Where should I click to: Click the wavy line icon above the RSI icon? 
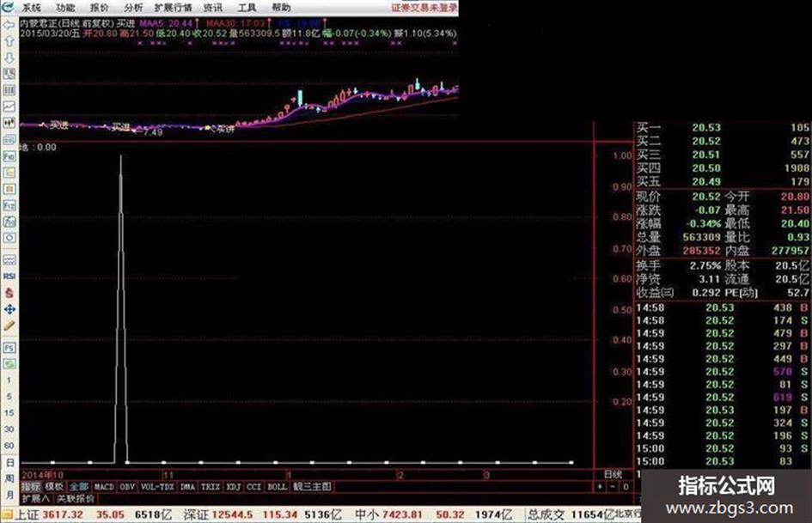coord(9,259)
